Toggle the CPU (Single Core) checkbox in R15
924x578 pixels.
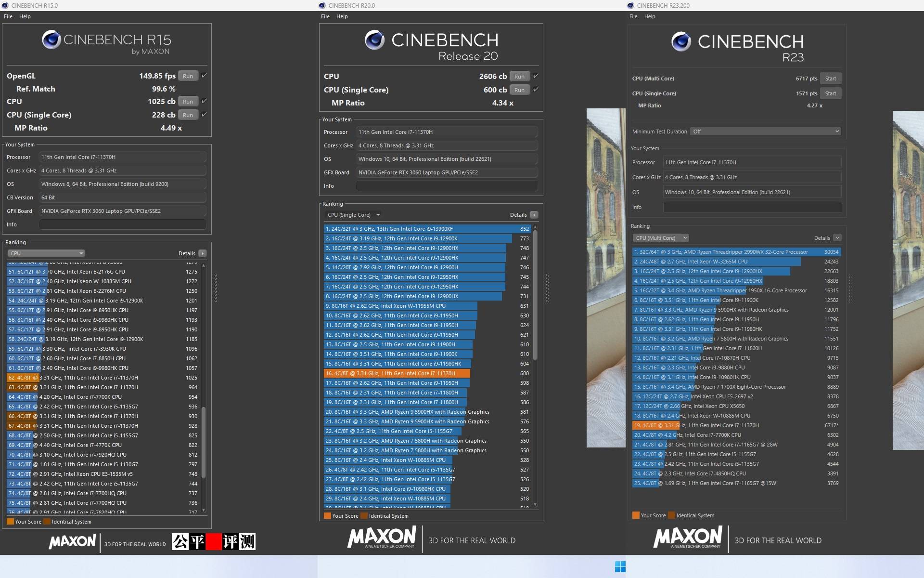[x=204, y=115]
